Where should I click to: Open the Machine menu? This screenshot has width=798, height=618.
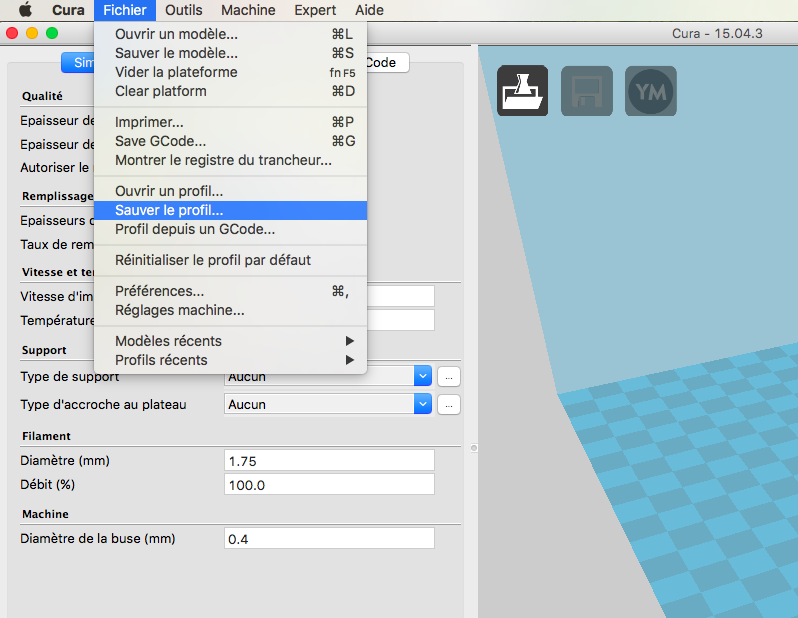click(248, 10)
